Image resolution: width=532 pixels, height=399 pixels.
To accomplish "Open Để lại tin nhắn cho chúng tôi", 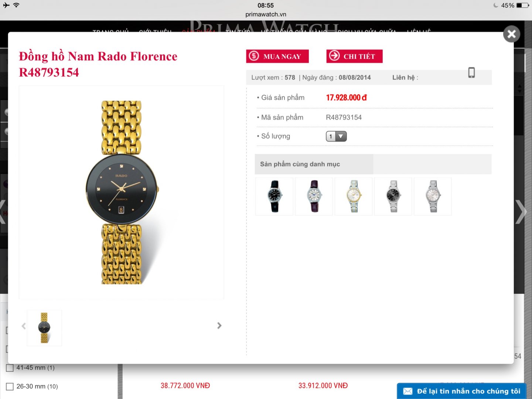I will (x=461, y=391).
